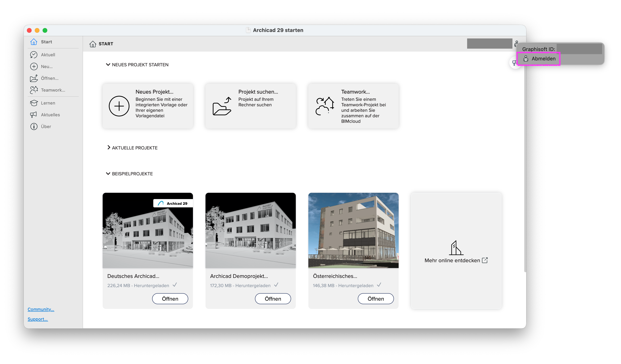This screenshot has width=621, height=364.
Task: Click the large plus icon for Neues Projekt
Action: [x=119, y=106]
